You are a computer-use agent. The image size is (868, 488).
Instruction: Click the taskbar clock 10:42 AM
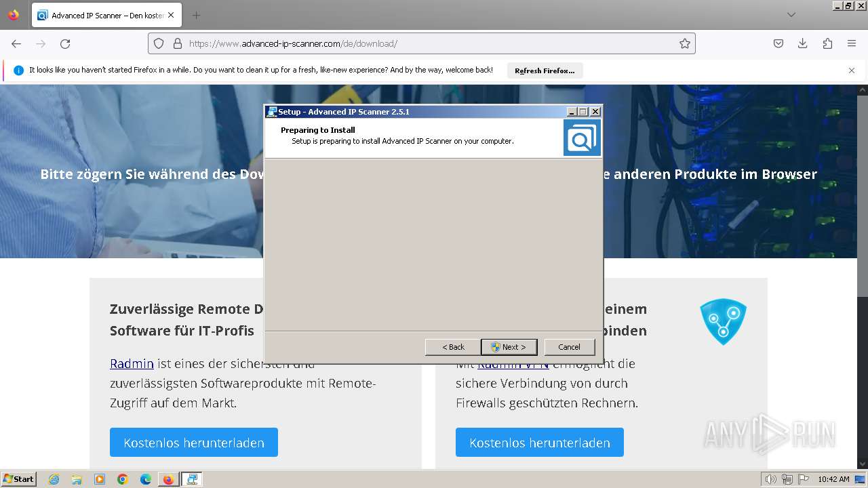(x=833, y=479)
